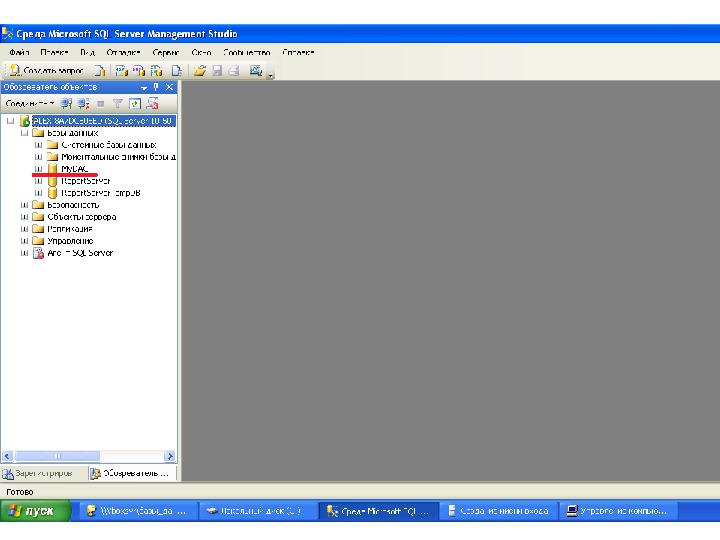The width and height of the screenshot is (720, 540).
Task: Click the connect Object Explorer icon
Action: [67, 104]
